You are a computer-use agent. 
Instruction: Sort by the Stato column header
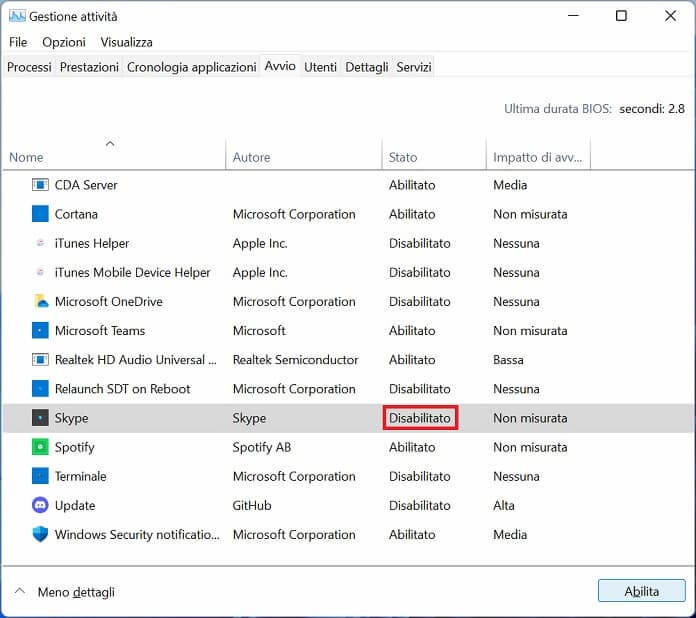tap(434, 154)
